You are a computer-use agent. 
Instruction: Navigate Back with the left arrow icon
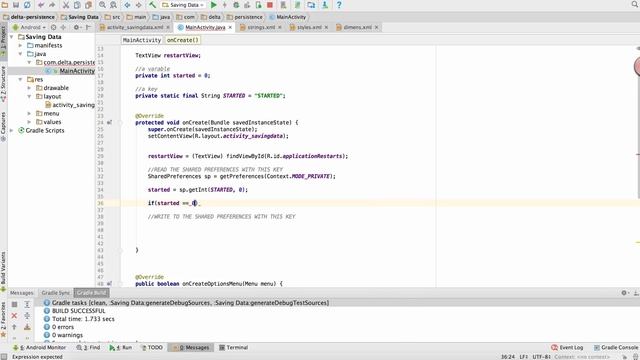(x=127, y=5)
